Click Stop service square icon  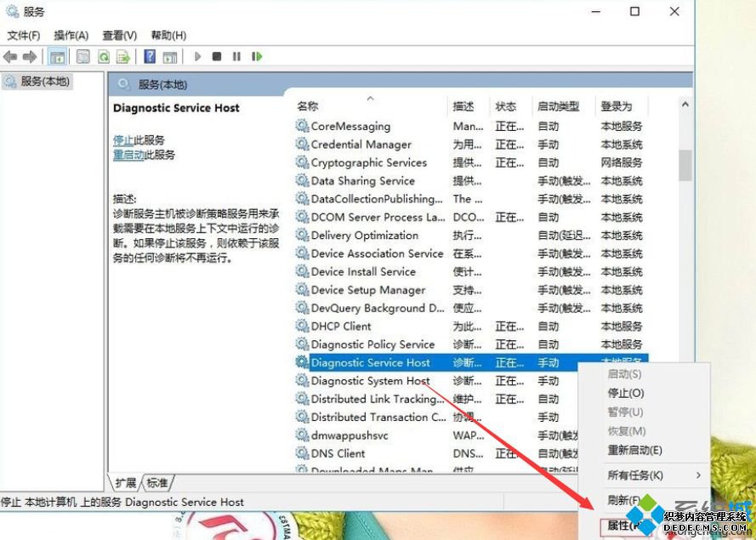tap(217, 57)
